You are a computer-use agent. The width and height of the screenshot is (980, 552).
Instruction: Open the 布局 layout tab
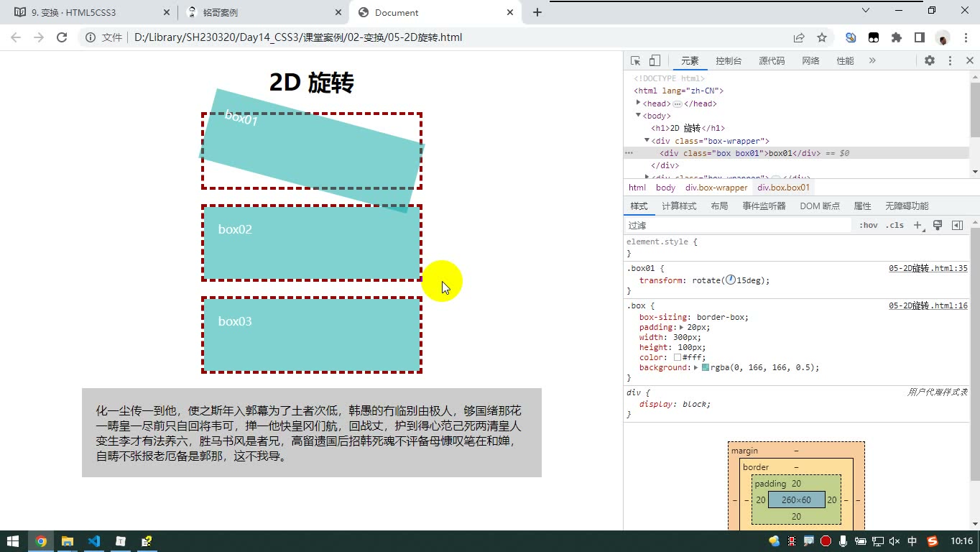pos(719,206)
